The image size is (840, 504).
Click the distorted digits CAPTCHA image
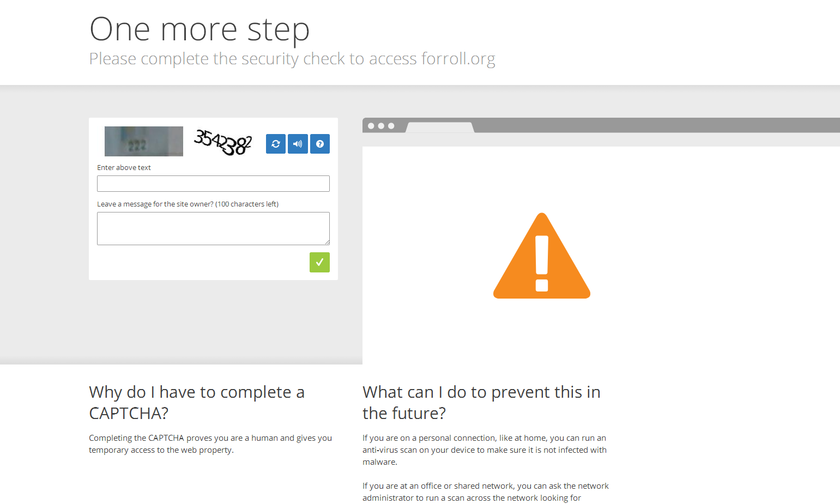[x=223, y=142]
